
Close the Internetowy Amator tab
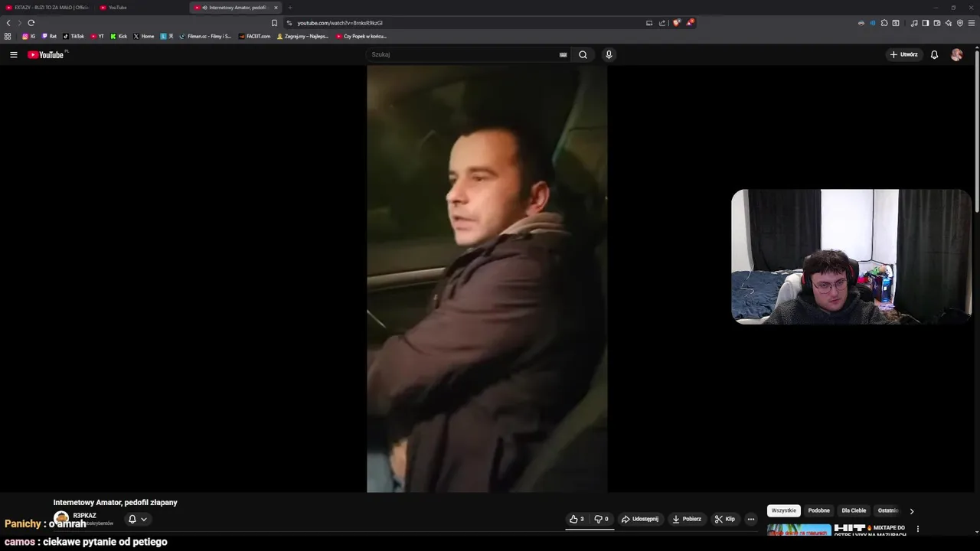(276, 8)
